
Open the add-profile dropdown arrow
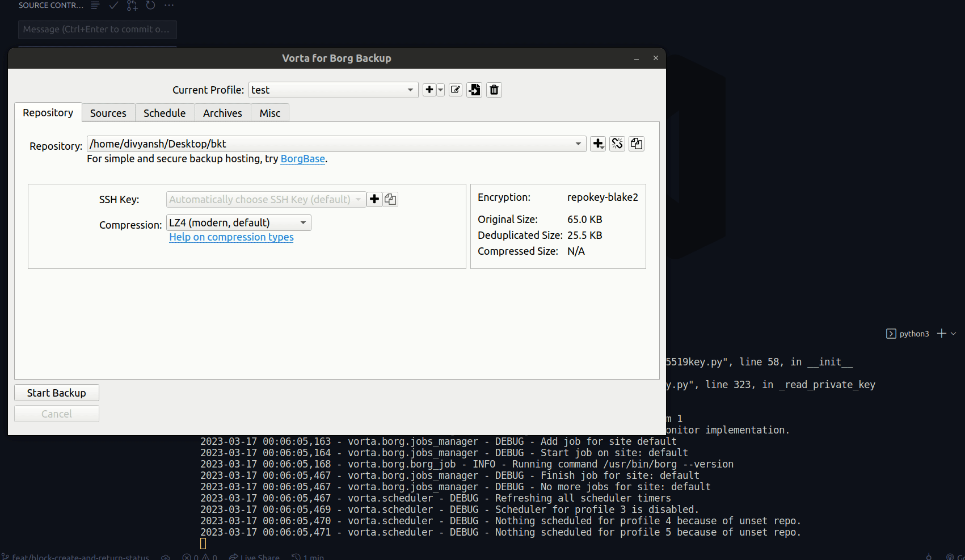click(441, 90)
